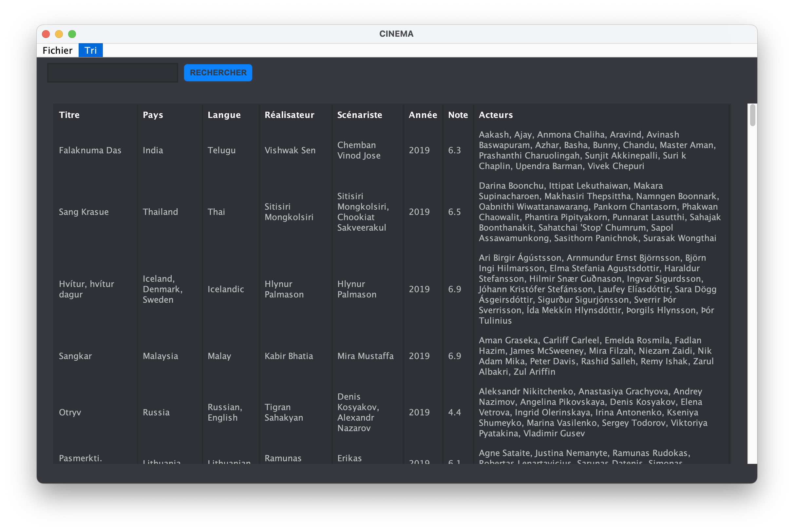This screenshot has height=532, width=794.
Task: Click the Russia country cell
Action: 156,412
